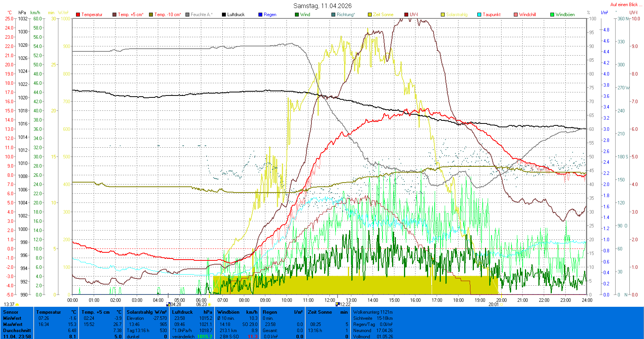Click the 12:00 time axis marker
This screenshot has width=644, height=339.
[x=330, y=300]
